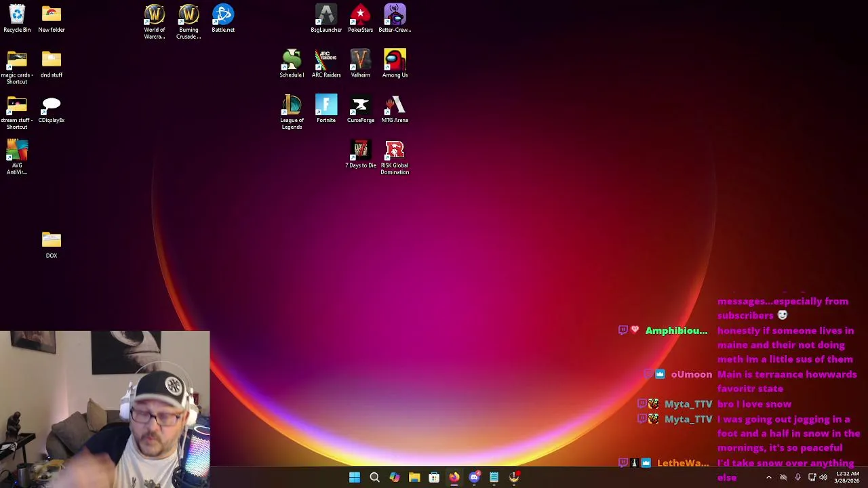This screenshot has height=488, width=868.
Task: Expand hidden system tray icons chevron
Action: [x=768, y=478]
